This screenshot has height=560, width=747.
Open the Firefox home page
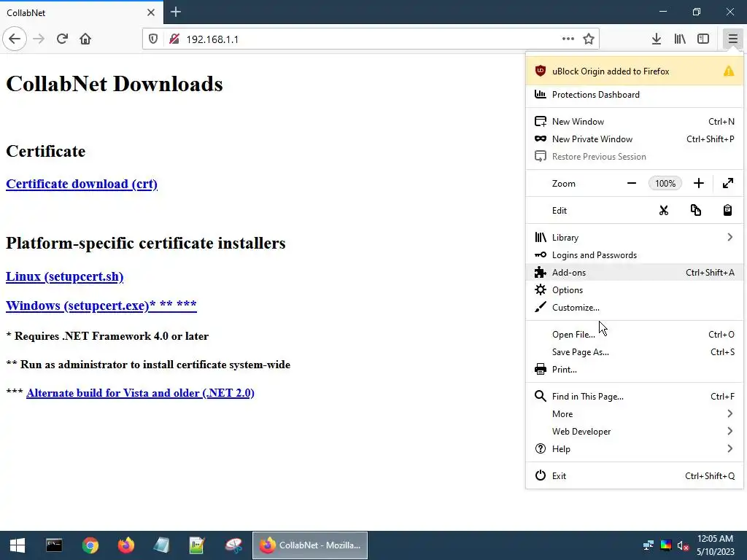[x=85, y=39]
